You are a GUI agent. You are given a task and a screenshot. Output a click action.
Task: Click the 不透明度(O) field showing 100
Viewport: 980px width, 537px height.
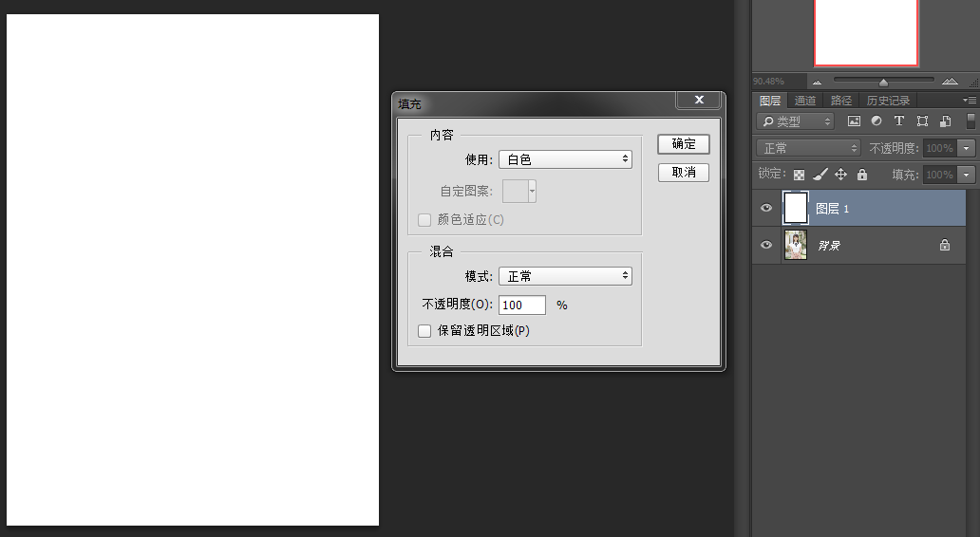[522, 305]
